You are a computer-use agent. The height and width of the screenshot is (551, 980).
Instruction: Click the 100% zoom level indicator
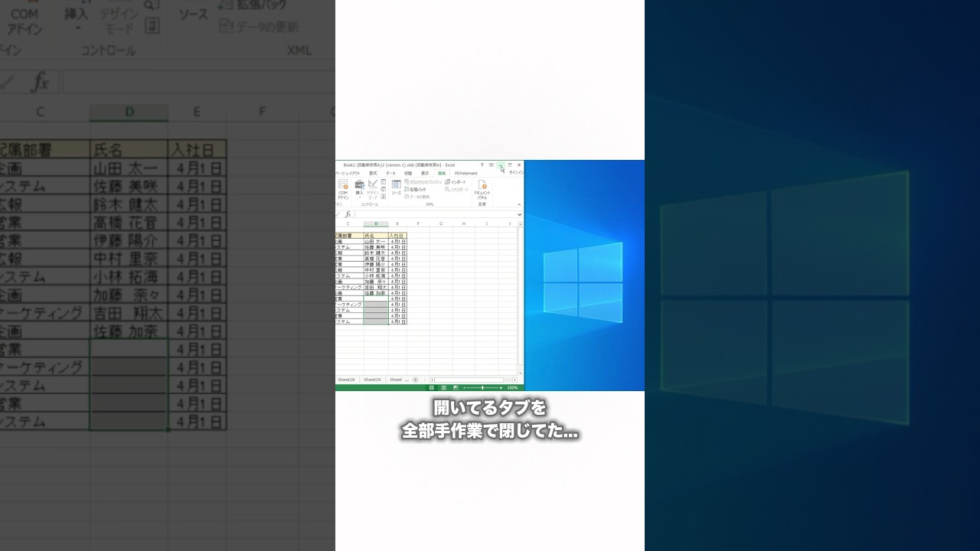pyautogui.click(x=513, y=388)
